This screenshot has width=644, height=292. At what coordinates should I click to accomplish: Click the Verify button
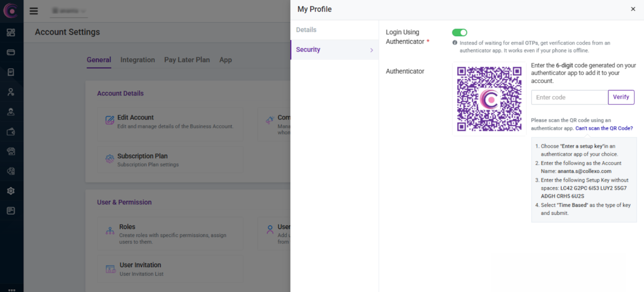coord(621,97)
